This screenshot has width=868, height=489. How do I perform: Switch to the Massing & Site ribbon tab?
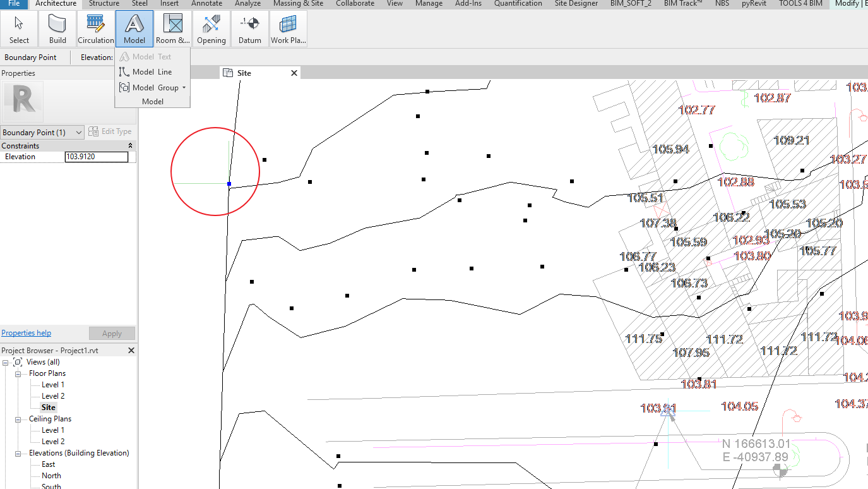coord(297,4)
